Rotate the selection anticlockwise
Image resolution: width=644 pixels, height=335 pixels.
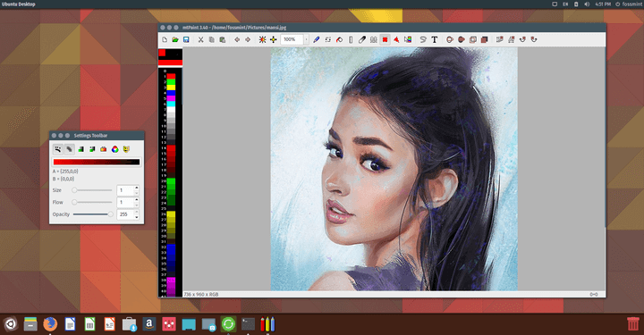tap(534, 40)
